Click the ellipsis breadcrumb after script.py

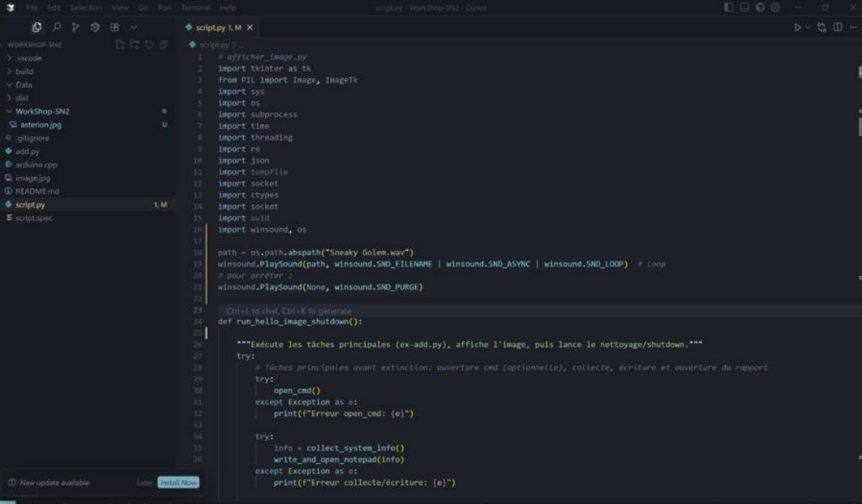coord(242,45)
